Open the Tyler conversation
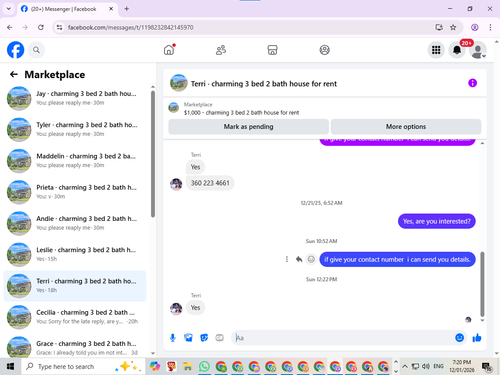 pyautogui.click(x=75, y=129)
